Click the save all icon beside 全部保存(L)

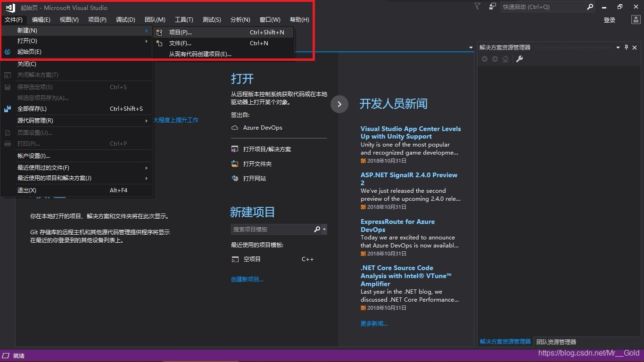pyautogui.click(x=8, y=109)
